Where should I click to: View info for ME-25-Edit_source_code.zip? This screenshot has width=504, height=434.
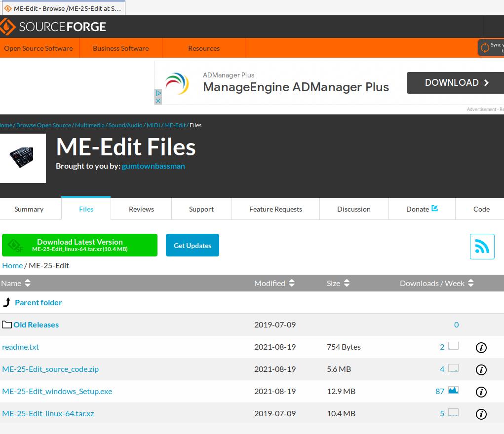[481, 369]
